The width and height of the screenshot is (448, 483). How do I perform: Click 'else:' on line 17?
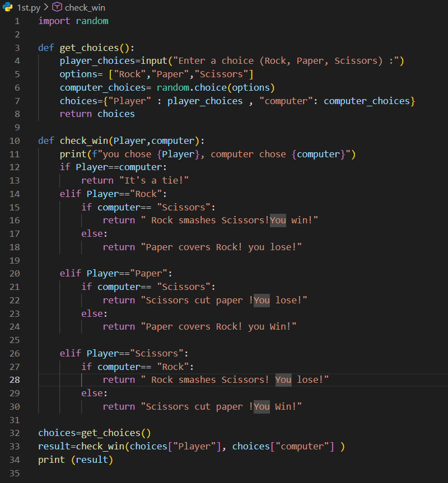pyautogui.click(x=95, y=234)
